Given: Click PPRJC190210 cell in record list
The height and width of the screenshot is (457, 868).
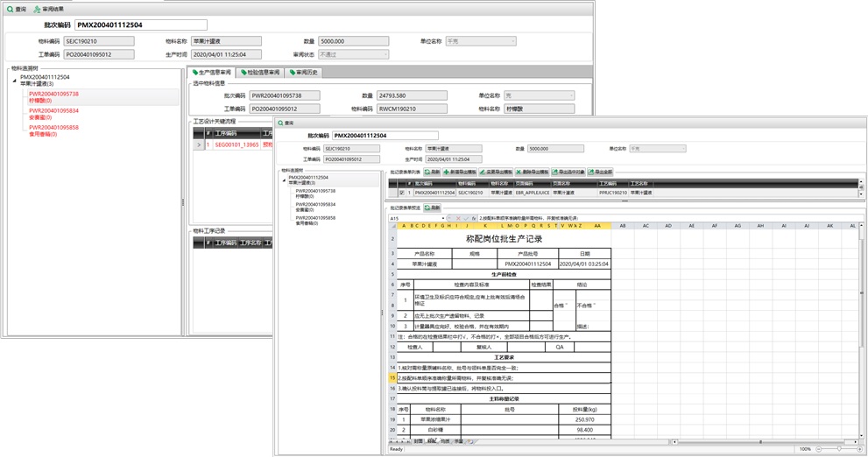Looking at the screenshot, I should (613, 193).
